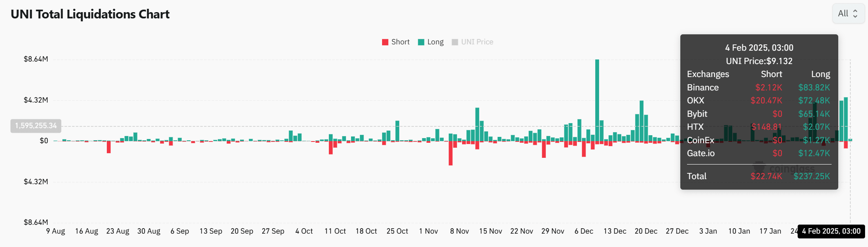Click the 1,595,255.34 y-axis value marker

[x=36, y=126]
